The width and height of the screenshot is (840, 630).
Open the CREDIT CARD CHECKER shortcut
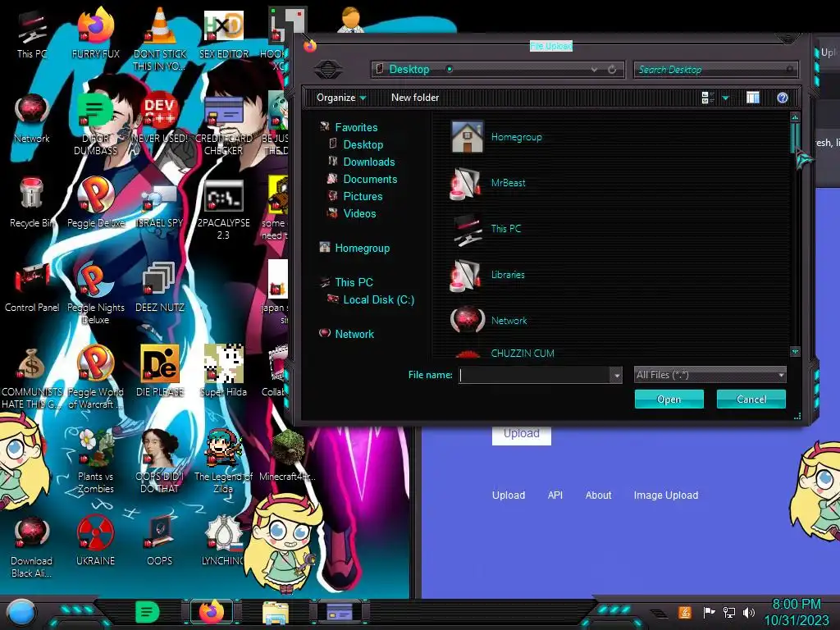pos(223,125)
